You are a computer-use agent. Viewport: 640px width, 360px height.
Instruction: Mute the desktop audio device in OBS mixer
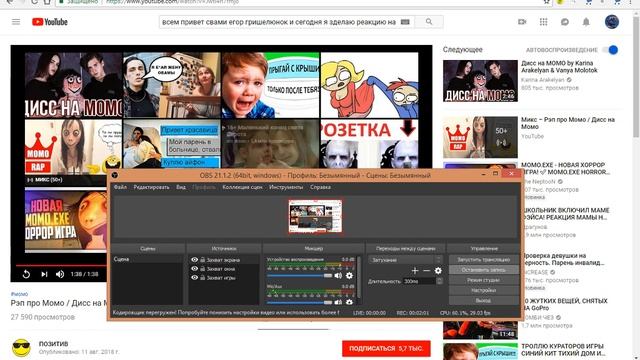tap(338, 276)
